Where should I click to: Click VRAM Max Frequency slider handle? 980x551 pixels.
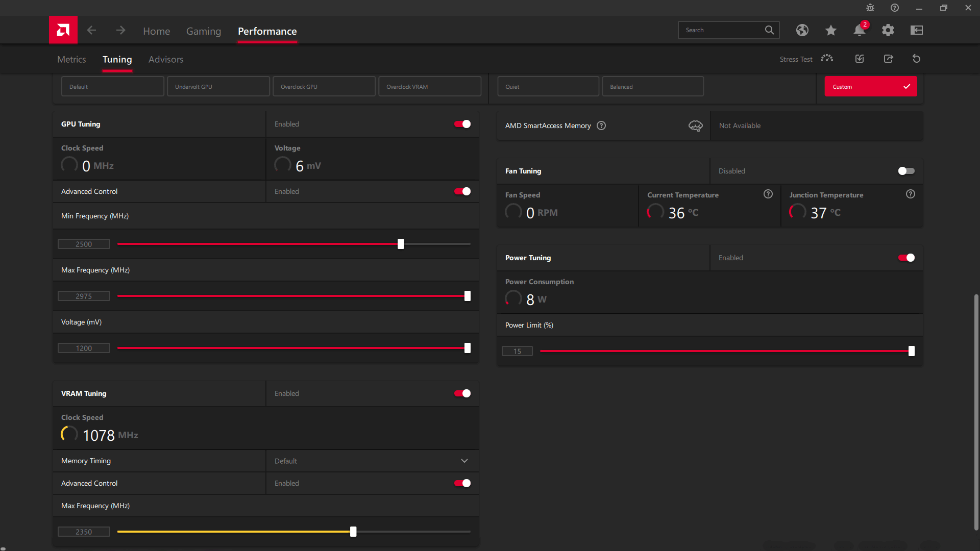coord(353,532)
